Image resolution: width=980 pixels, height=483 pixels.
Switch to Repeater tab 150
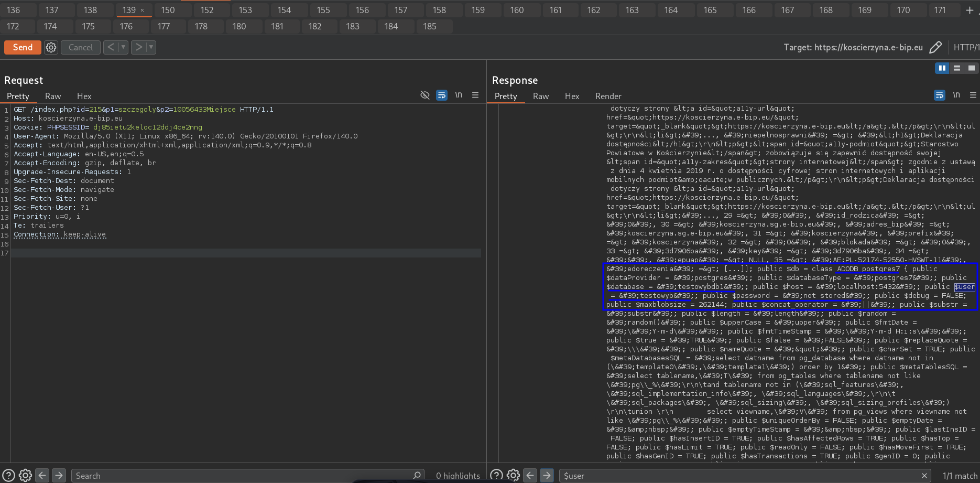click(168, 10)
